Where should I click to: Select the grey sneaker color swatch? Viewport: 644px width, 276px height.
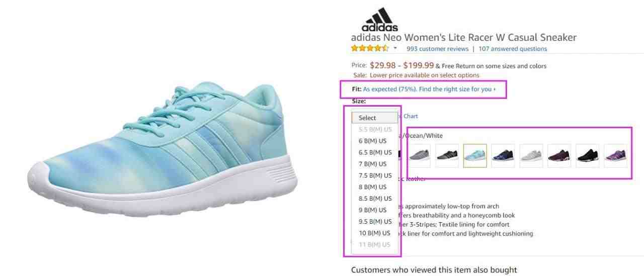419,156
